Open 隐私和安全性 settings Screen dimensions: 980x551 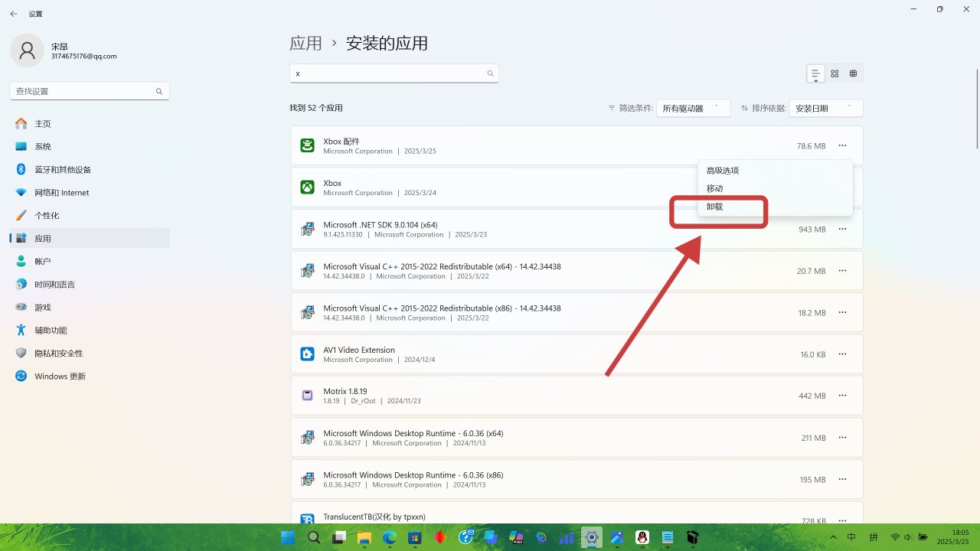pos(90,354)
